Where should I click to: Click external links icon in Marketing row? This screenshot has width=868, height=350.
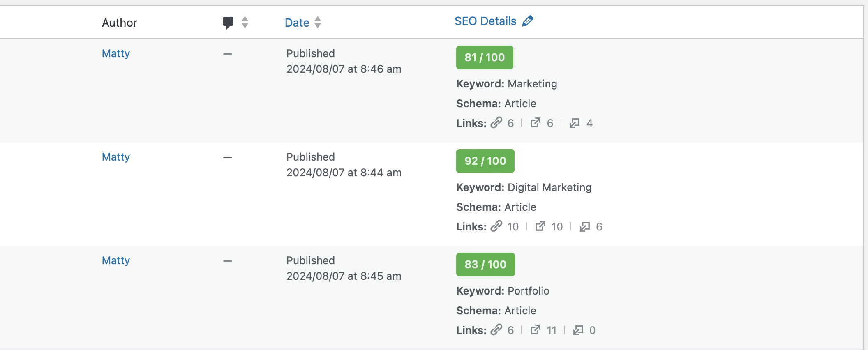pos(536,123)
